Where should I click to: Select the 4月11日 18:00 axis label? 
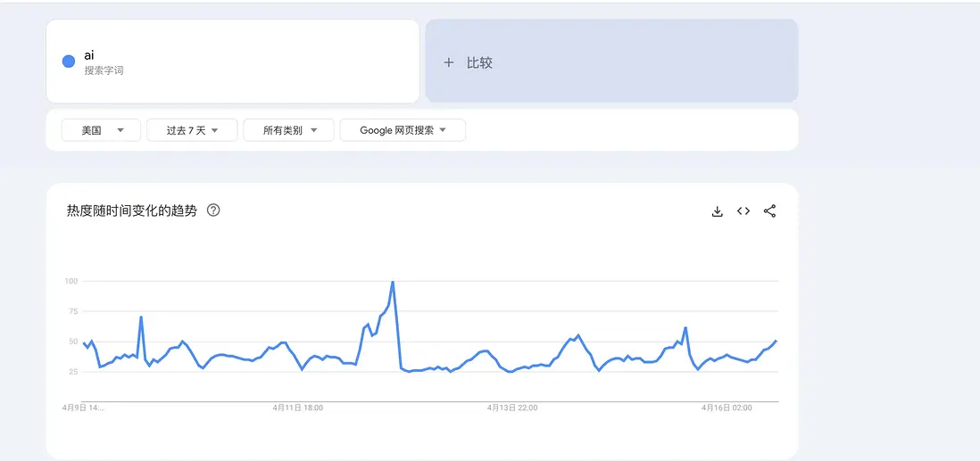click(x=298, y=407)
